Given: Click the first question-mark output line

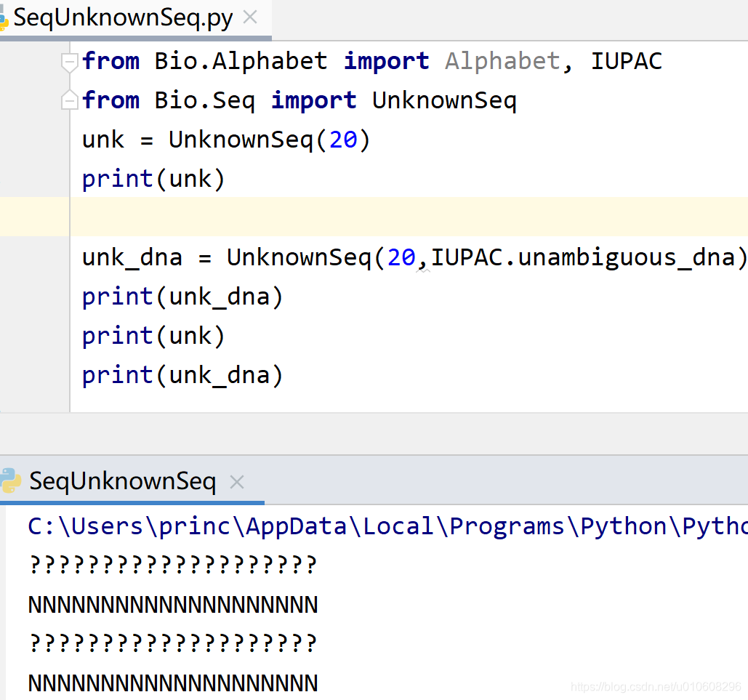Looking at the screenshot, I should pos(173,565).
